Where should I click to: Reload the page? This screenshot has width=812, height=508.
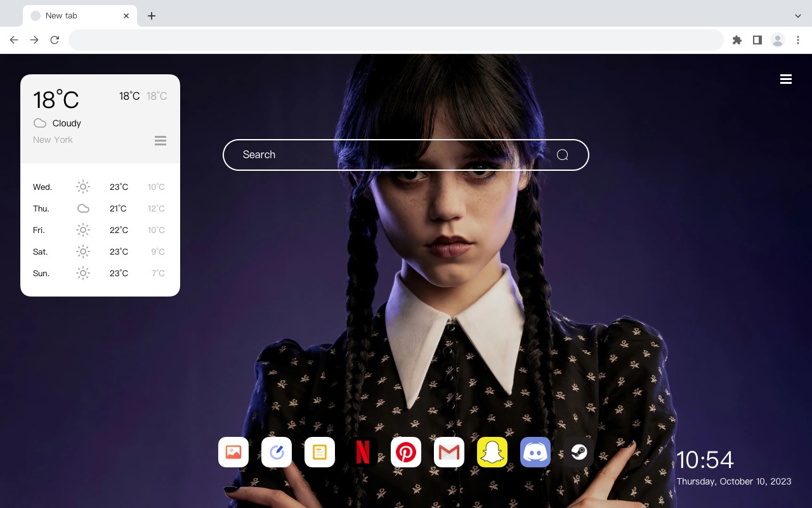click(55, 40)
